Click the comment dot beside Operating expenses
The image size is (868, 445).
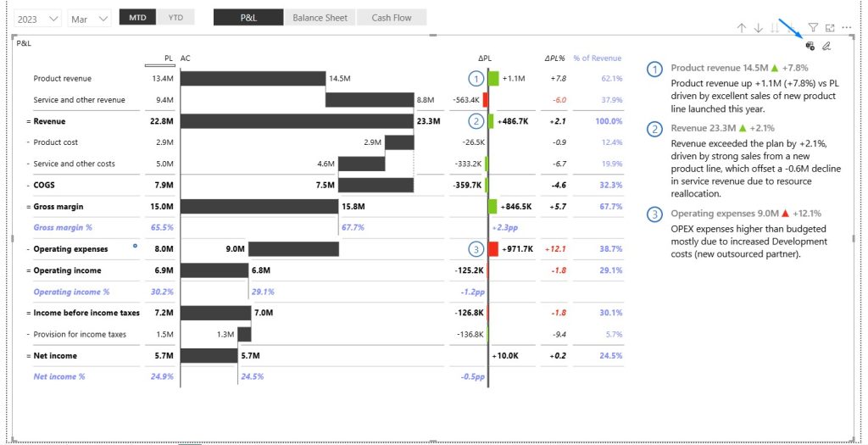coord(135,246)
